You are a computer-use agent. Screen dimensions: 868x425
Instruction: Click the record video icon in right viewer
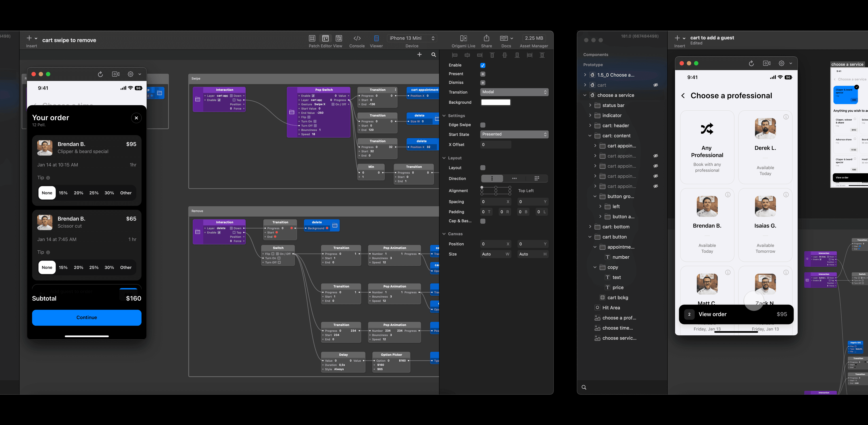click(767, 63)
